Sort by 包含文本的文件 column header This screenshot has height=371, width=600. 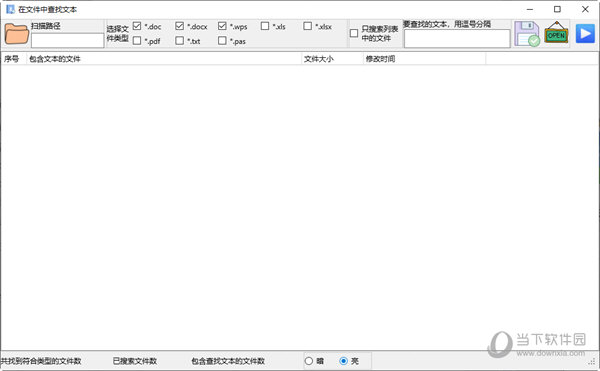click(164, 59)
